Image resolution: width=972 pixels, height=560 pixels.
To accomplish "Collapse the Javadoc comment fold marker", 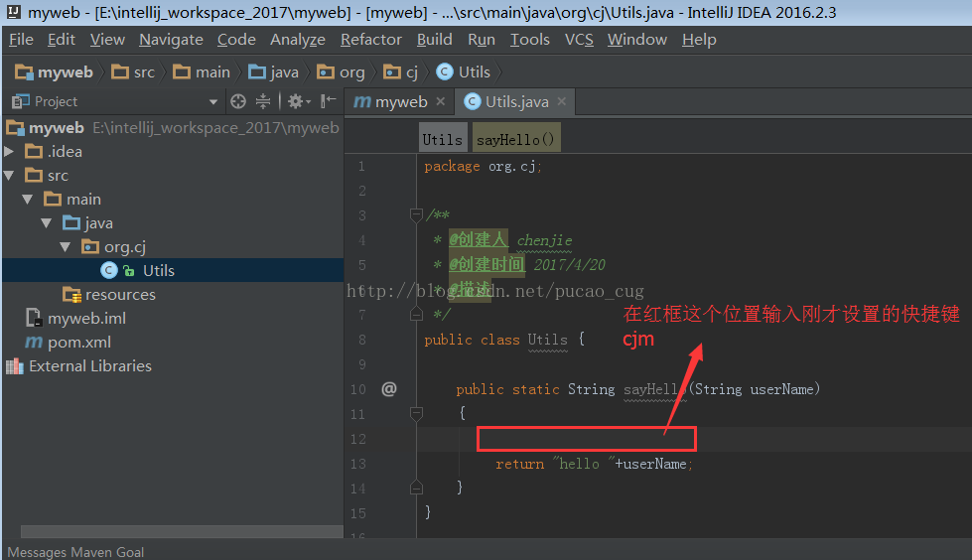I will [417, 215].
